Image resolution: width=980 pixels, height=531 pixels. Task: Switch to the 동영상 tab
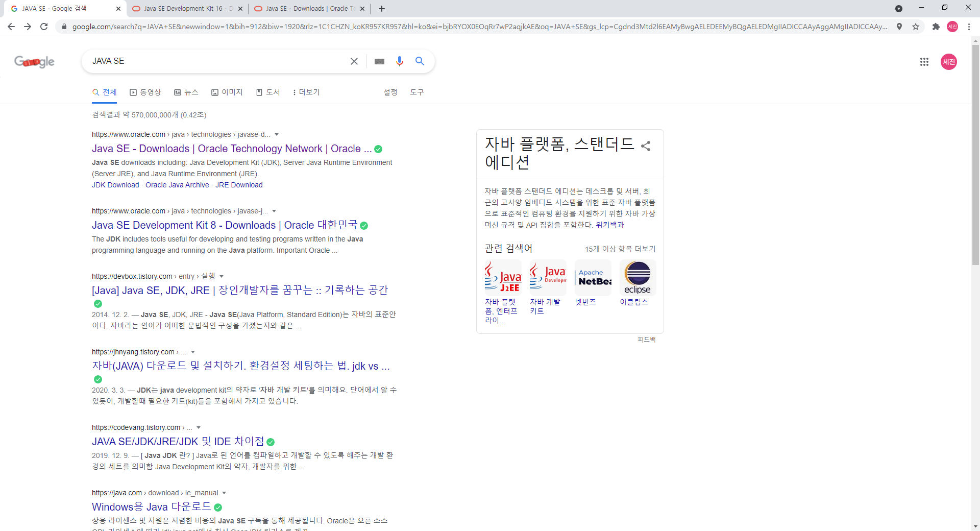click(x=145, y=92)
